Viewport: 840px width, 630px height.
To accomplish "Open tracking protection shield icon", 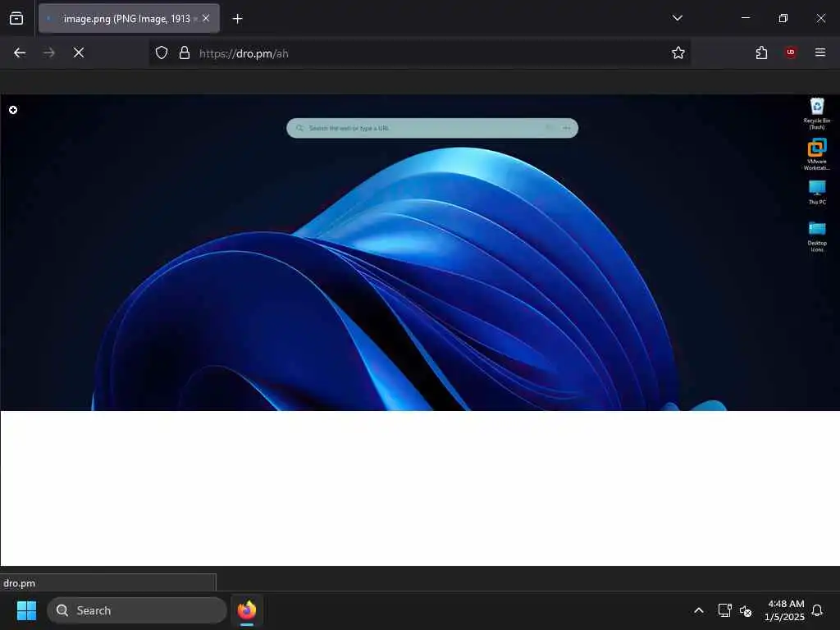I will tap(162, 52).
